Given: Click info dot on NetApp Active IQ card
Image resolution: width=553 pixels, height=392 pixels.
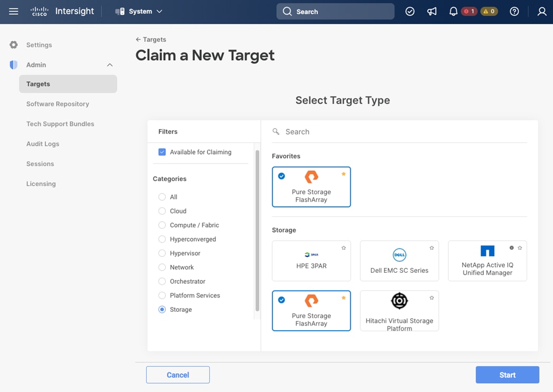Looking at the screenshot, I should [x=511, y=248].
